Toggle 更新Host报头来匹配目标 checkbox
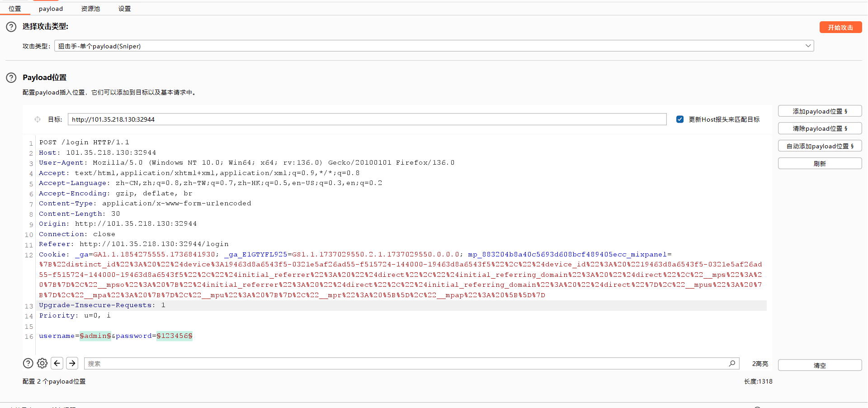868x408 pixels. (680, 119)
